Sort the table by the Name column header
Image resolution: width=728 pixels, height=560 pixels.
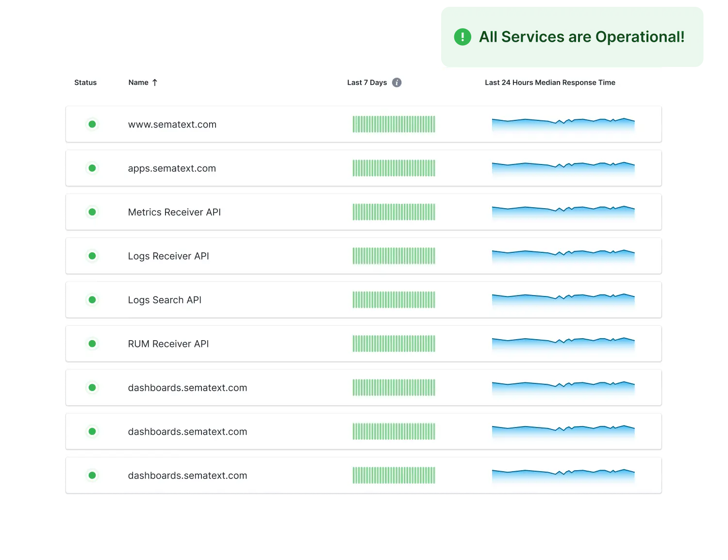pyautogui.click(x=138, y=82)
